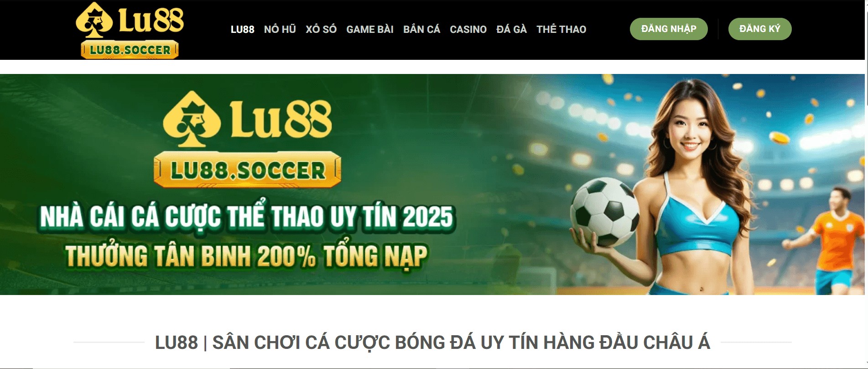Open the BẮN CÁ menu link

tap(421, 29)
